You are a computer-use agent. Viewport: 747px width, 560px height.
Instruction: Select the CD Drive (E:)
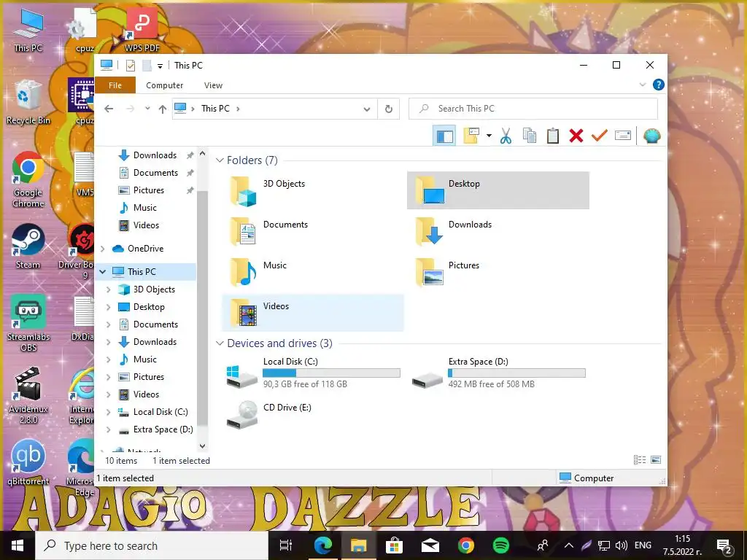[313, 414]
